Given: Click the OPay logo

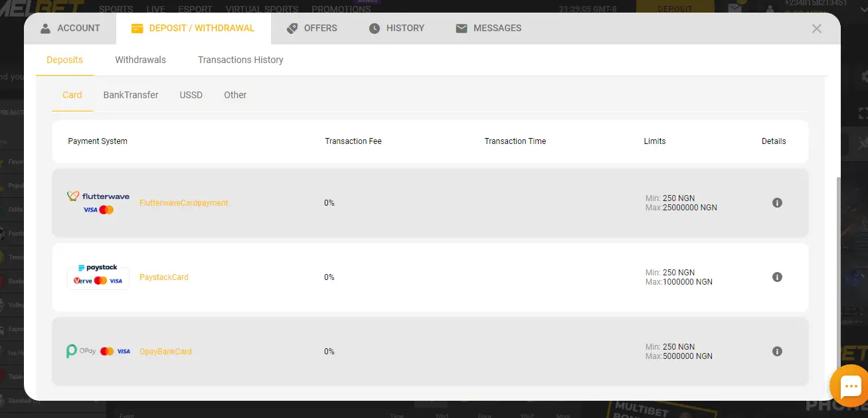Looking at the screenshot, I should pyautogui.click(x=98, y=351).
